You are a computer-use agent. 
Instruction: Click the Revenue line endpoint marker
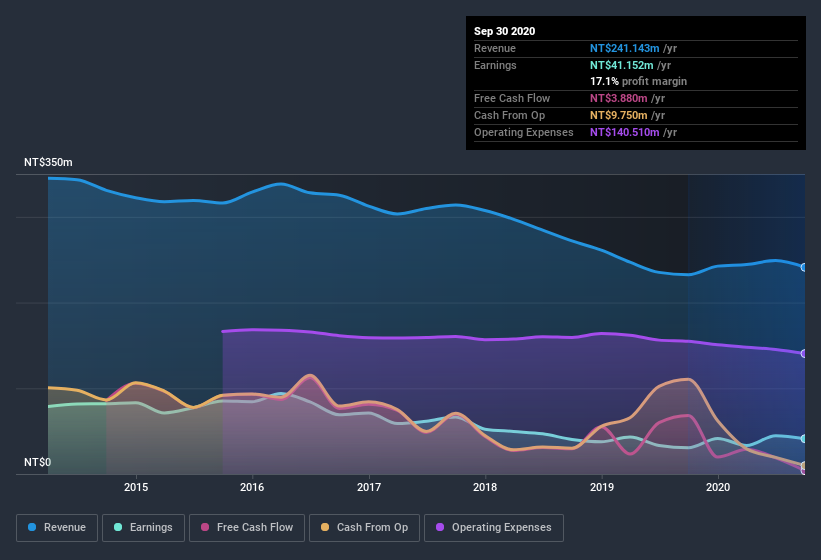click(804, 267)
